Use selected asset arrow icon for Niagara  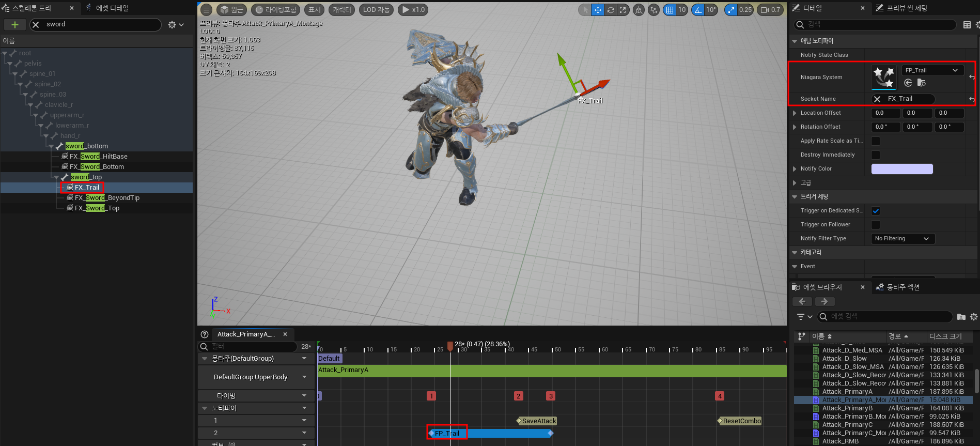point(908,83)
